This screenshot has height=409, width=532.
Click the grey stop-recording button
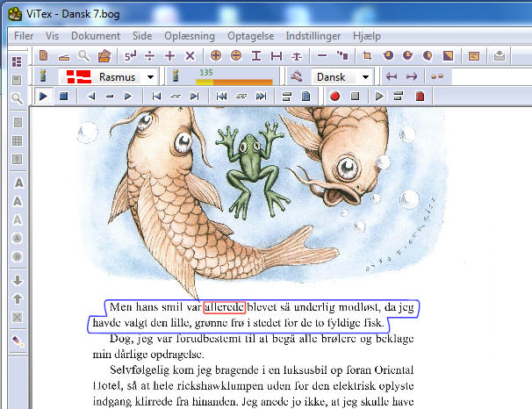(x=355, y=97)
